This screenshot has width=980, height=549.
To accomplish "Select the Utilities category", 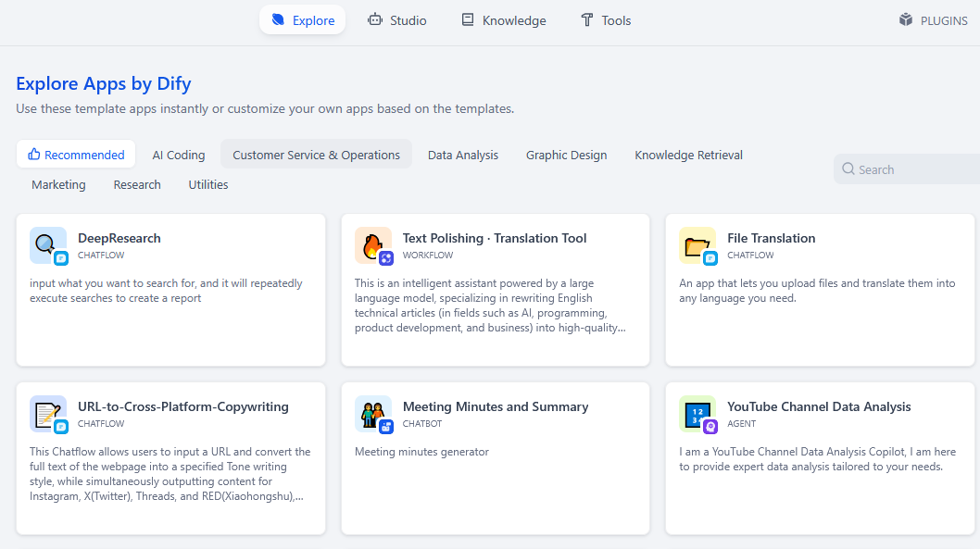I will (x=208, y=184).
